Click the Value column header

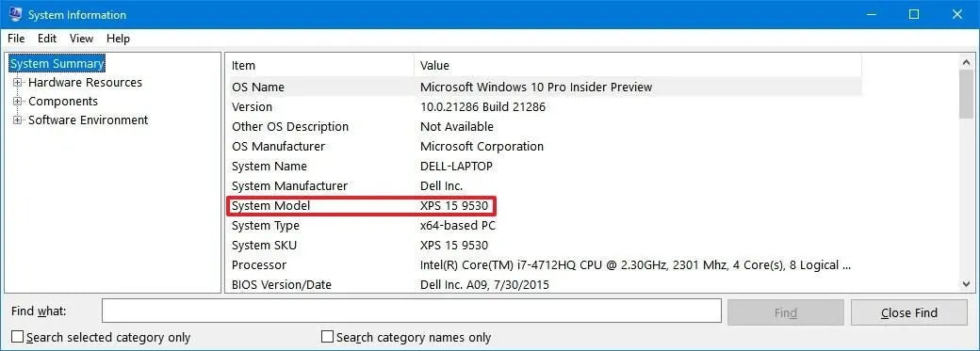coord(638,65)
